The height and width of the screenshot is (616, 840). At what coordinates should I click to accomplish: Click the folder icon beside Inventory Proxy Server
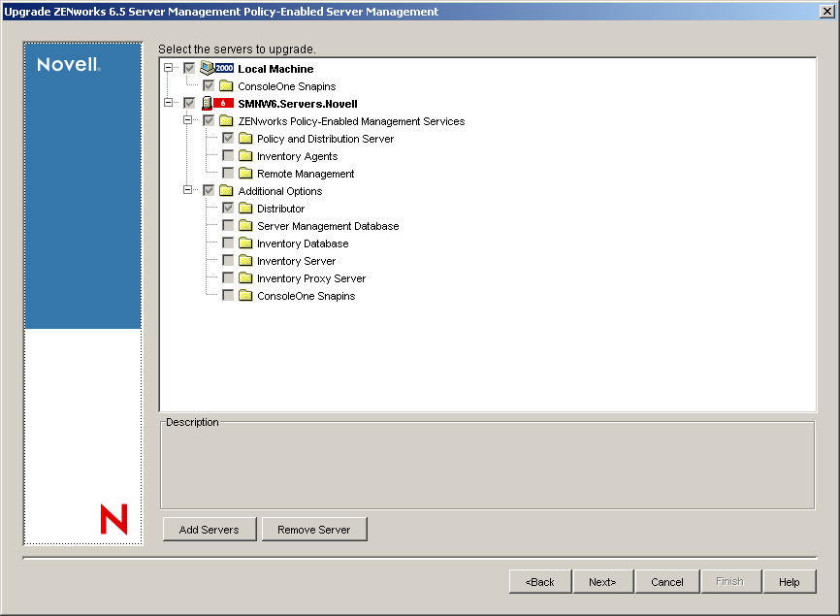[246, 277]
